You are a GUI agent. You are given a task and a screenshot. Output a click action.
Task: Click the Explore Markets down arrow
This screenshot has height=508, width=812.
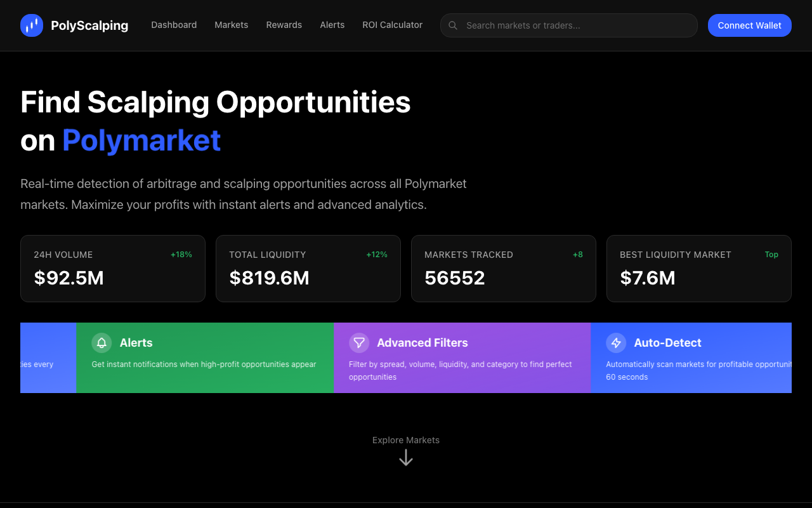point(406,458)
